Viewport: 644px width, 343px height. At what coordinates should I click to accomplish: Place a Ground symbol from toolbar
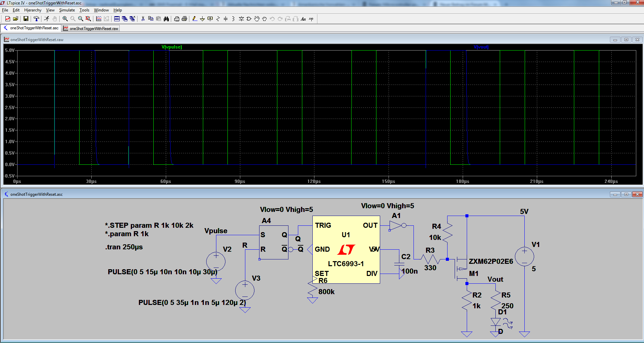click(202, 19)
